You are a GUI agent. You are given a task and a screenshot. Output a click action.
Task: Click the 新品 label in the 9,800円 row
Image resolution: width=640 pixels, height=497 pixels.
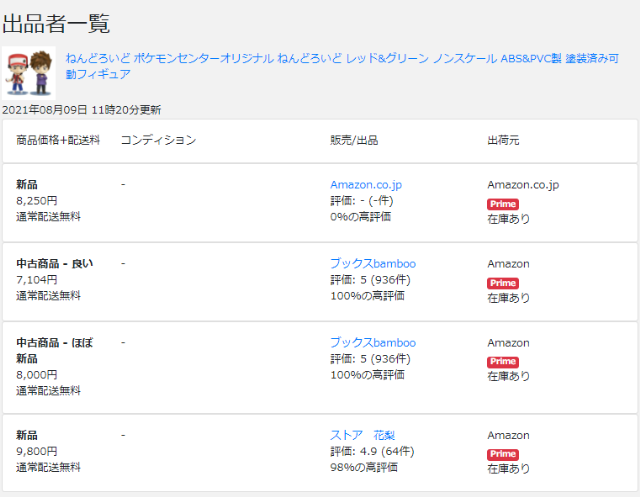pos(27,435)
